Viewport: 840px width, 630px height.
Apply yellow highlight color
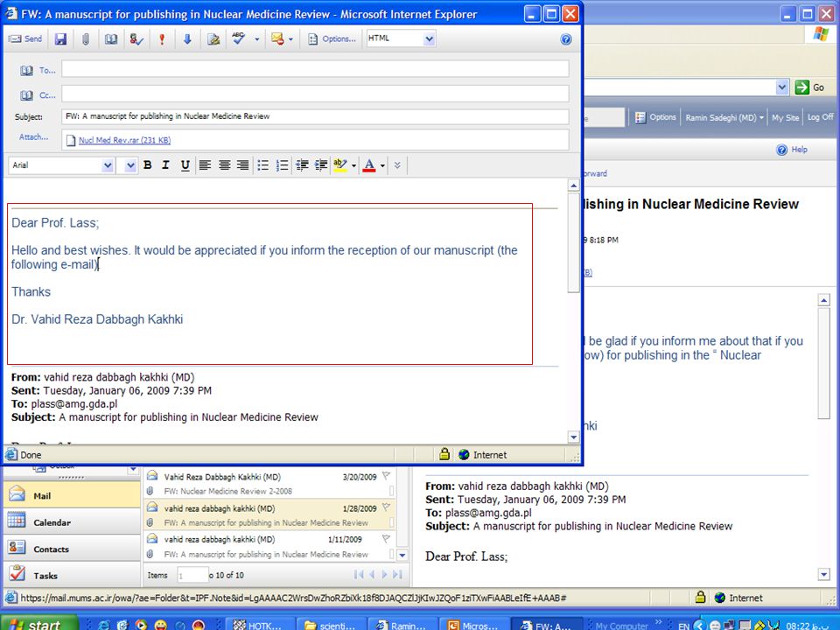340,165
